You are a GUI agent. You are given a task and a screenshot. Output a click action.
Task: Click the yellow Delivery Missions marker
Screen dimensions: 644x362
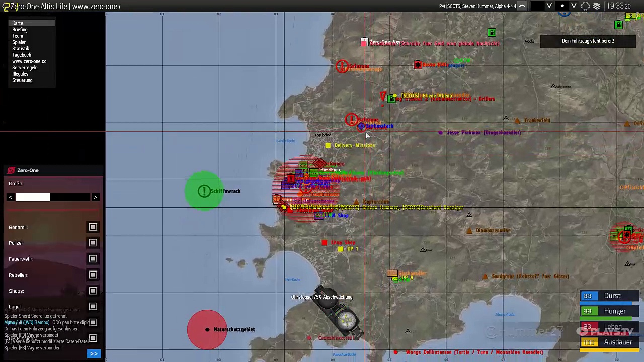[328, 145]
